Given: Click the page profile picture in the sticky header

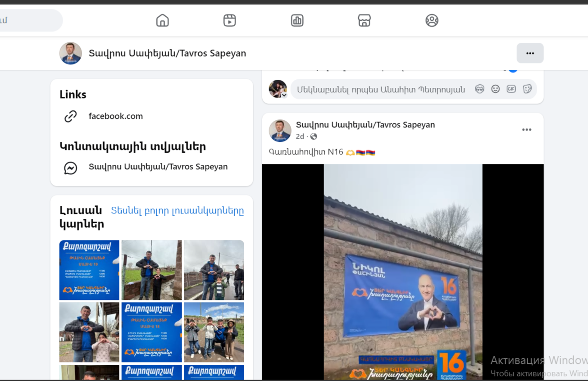Looking at the screenshot, I should pos(71,53).
